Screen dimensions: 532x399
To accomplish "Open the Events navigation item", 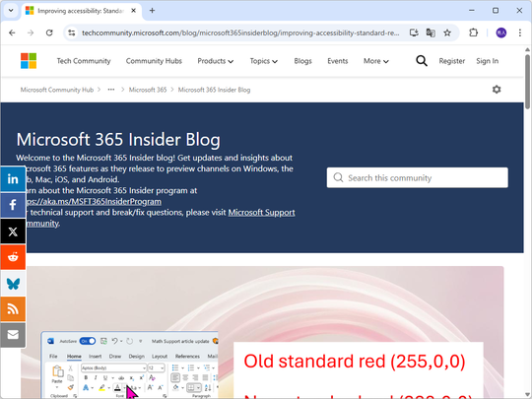I will [338, 61].
